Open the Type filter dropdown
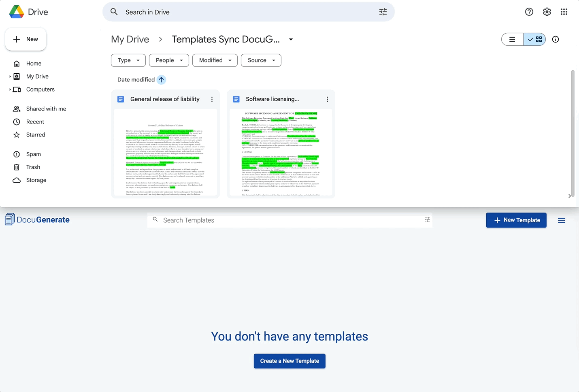Viewport: 579px width, 392px height. pyautogui.click(x=129, y=60)
